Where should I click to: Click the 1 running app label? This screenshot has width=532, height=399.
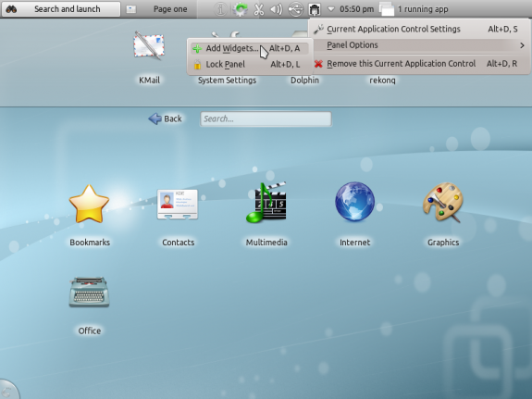point(423,9)
